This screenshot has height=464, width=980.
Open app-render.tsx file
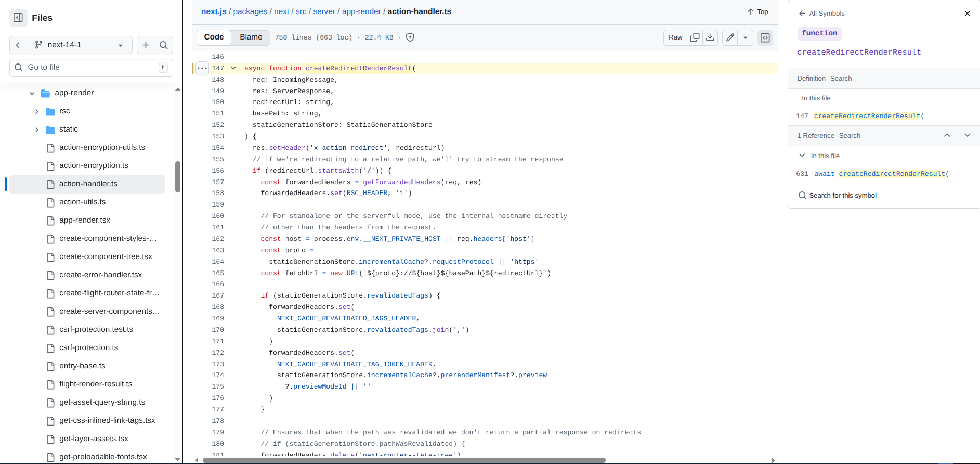pyautogui.click(x=85, y=221)
